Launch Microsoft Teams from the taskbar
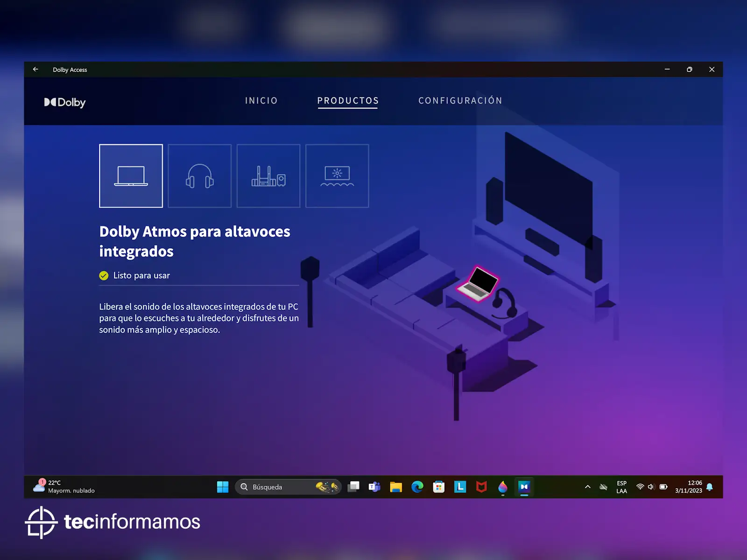This screenshot has height=560, width=747. point(374,487)
